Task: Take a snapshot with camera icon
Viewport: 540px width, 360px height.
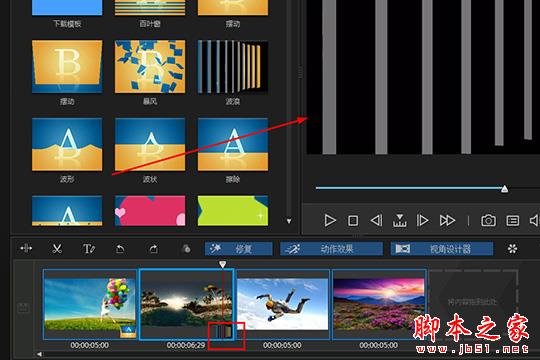Action: pos(488,220)
